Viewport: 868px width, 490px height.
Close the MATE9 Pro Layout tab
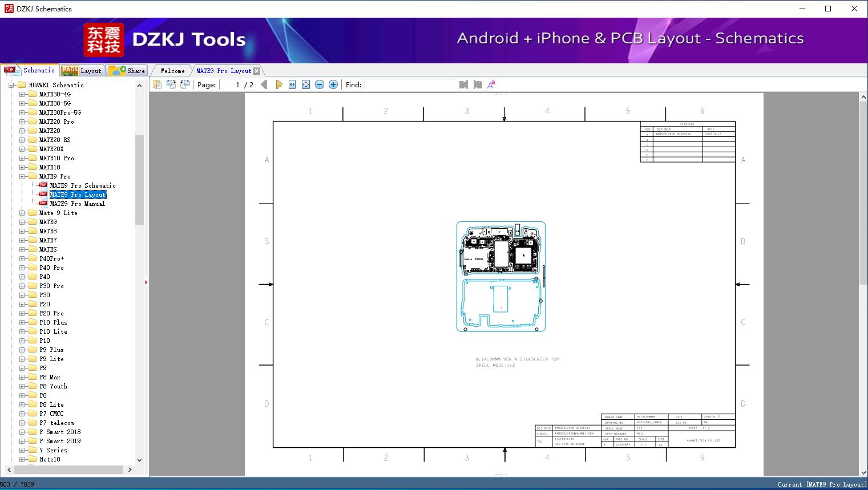coord(257,71)
